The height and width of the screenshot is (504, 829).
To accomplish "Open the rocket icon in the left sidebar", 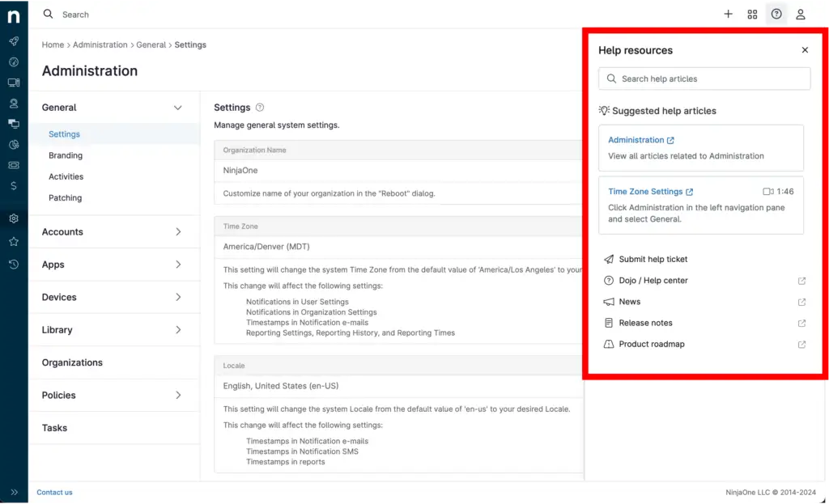I will (x=14, y=41).
